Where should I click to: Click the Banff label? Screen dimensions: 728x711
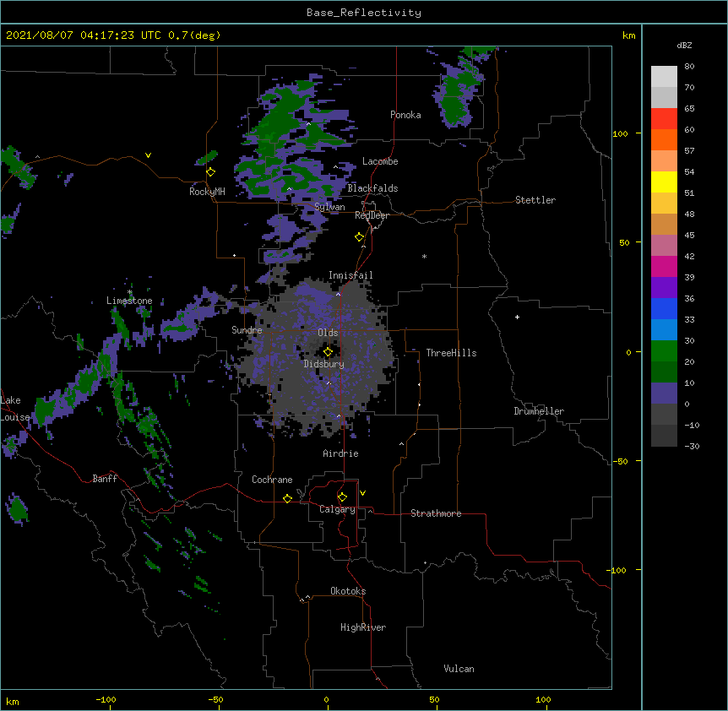(x=105, y=479)
